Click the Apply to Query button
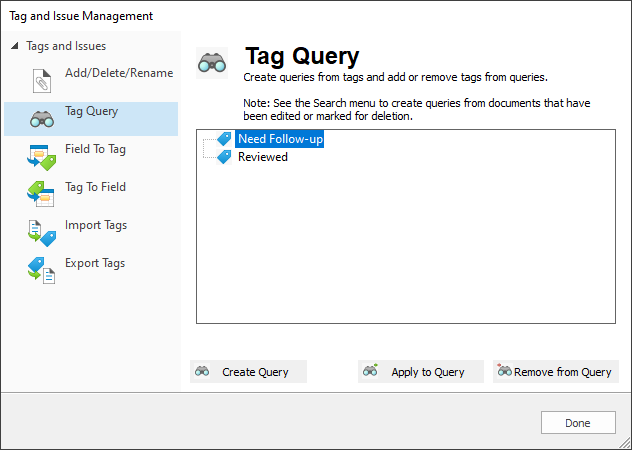This screenshot has width=632, height=450. [421, 371]
